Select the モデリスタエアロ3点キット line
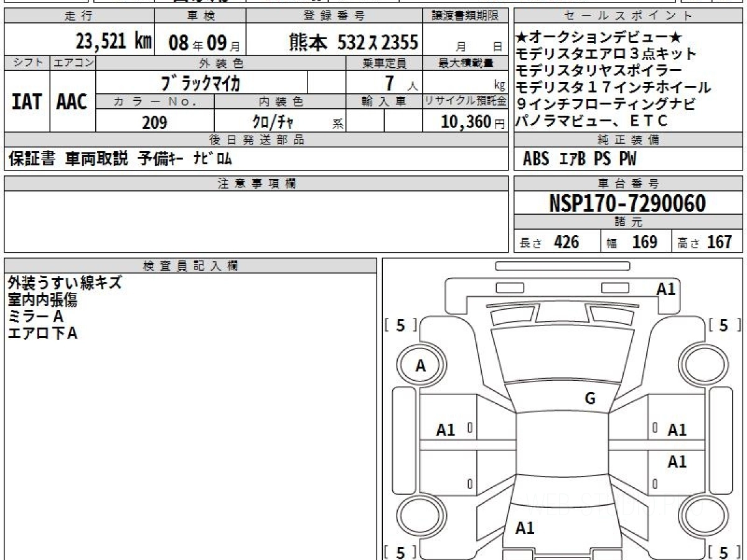Image resolution: width=747 pixels, height=560 pixels. [606, 55]
